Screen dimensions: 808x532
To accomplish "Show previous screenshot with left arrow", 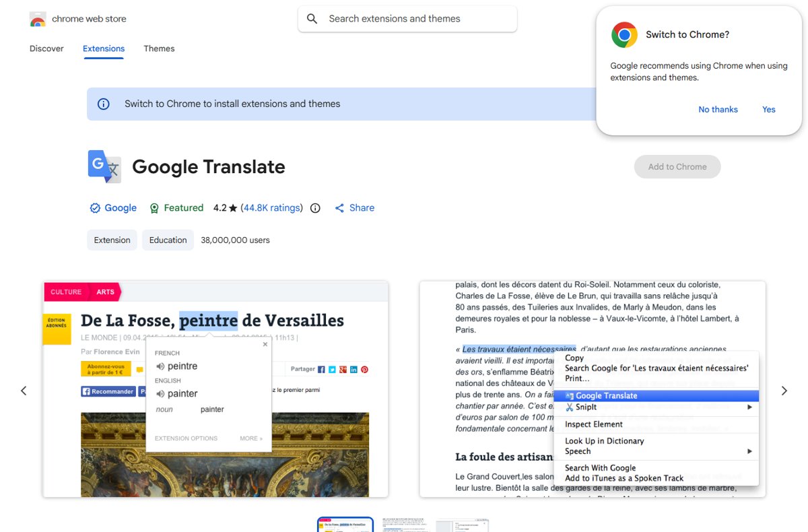I will click(x=24, y=391).
